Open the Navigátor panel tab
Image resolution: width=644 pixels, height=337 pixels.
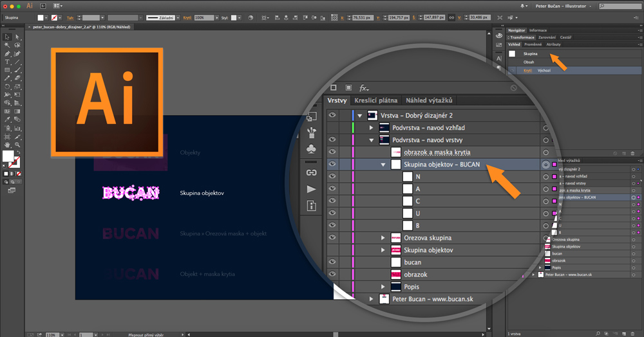pos(516,30)
